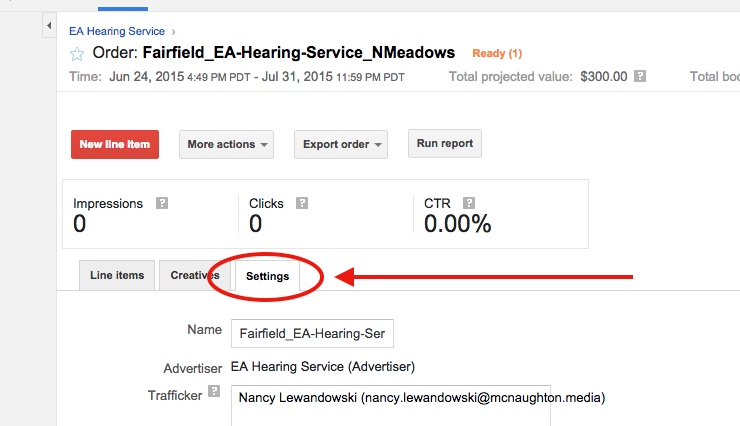Viewport: 740px width, 426px height.
Task: Click the Run report button
Action: (445, 143)
